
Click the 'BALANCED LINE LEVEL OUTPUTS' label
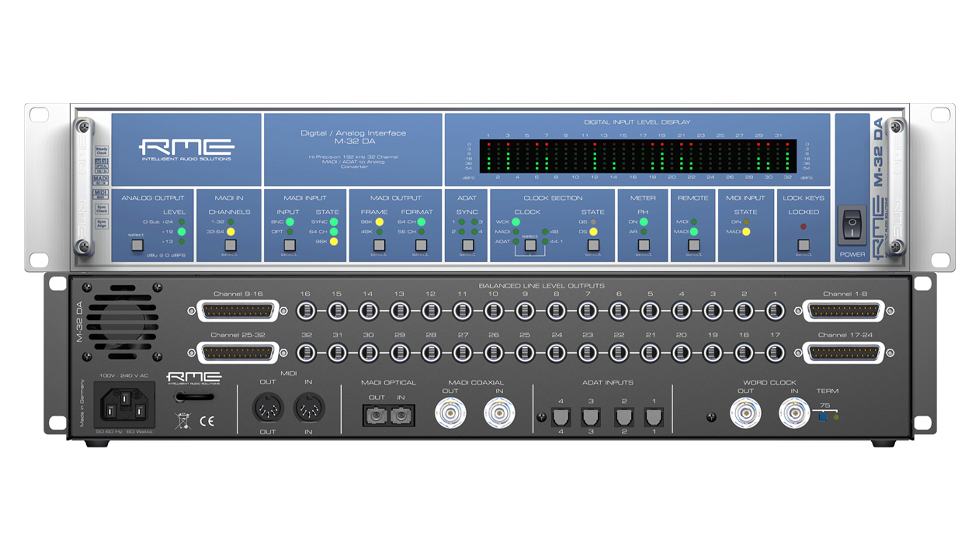pyautogui.click(x=542, y=286)
